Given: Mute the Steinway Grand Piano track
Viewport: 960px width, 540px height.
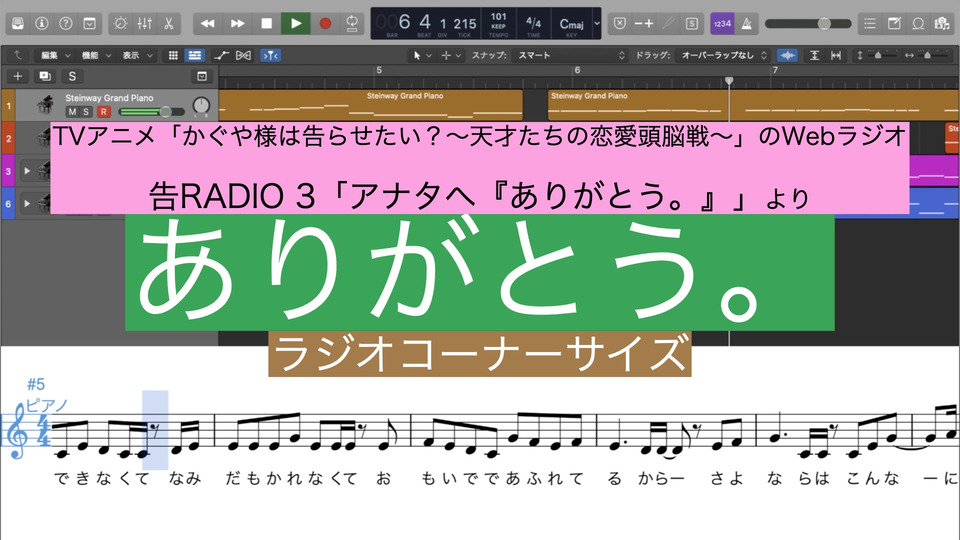Looking at the screenshot, I should coord(72,111).
